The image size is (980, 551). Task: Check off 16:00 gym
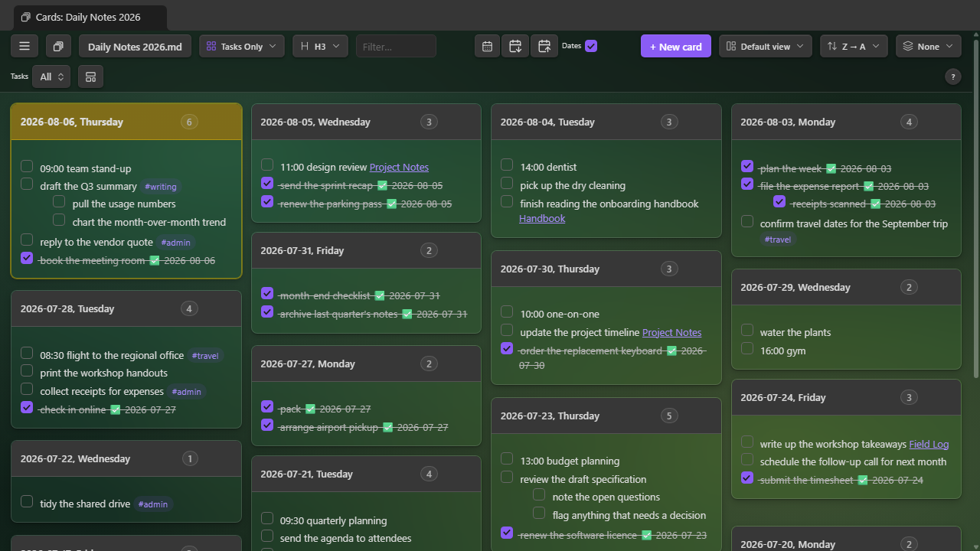[x=747, y=348]
